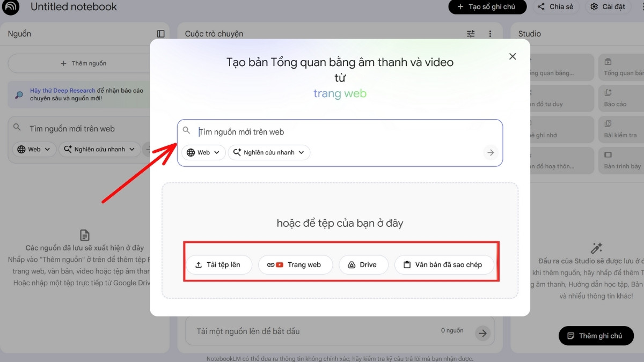Close the audio overview dialog
This screenshot has height=362, width=644.
click(x=513, y=56)
